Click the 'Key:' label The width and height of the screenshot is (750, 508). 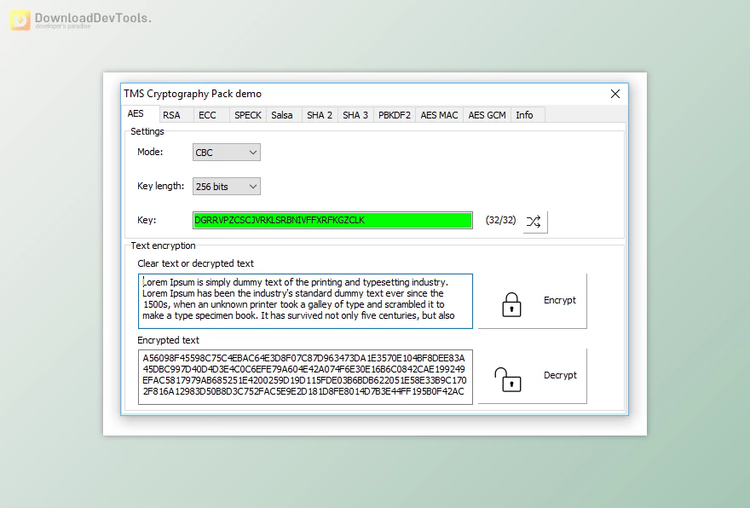coord(146,220)
